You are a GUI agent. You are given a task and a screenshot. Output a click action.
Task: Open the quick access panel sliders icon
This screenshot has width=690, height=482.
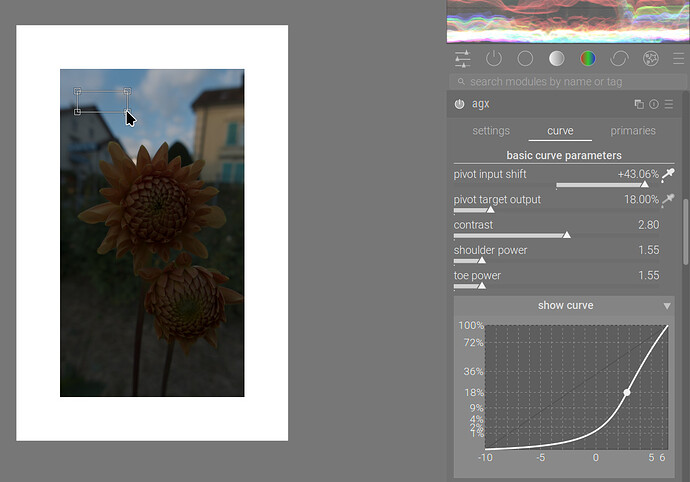462,59
